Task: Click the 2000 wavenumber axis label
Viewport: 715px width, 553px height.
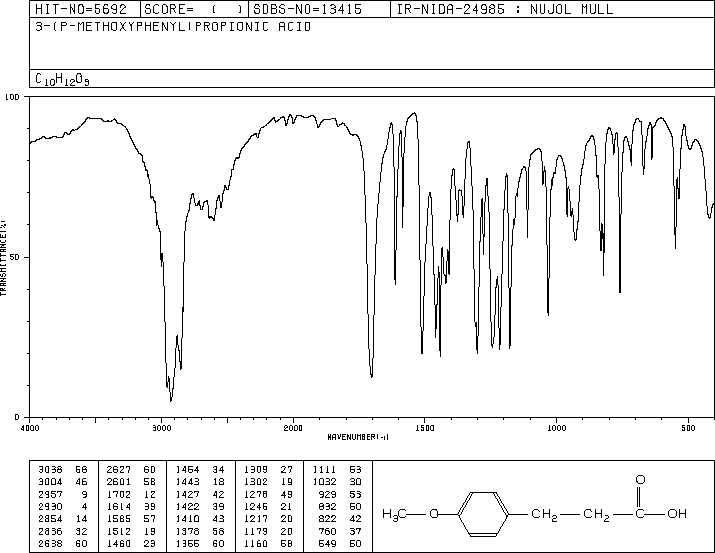Action: click(x=293, y=428)
